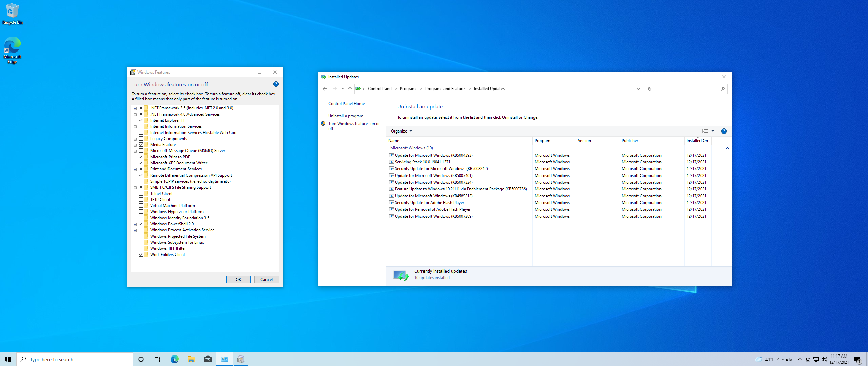868x366 pixels.
Task: Expand Media Features node
Action: [x=135, y=145]
